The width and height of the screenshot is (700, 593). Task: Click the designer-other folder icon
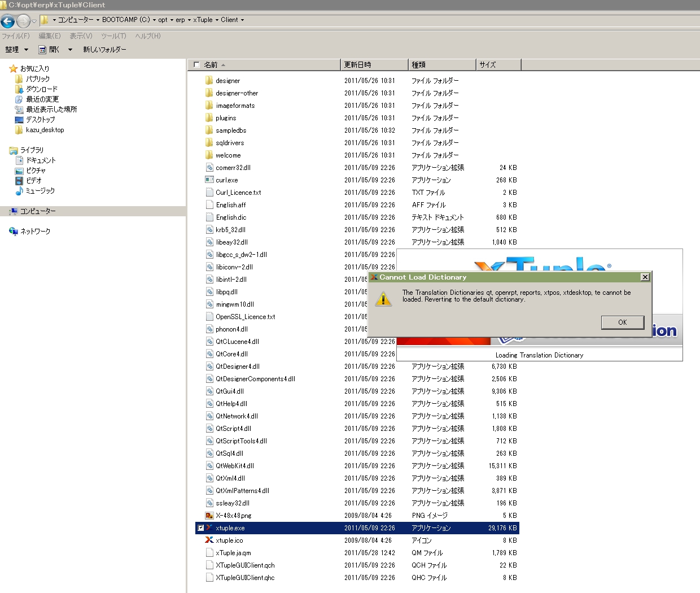pyautogui.click(x=209, y=93)
